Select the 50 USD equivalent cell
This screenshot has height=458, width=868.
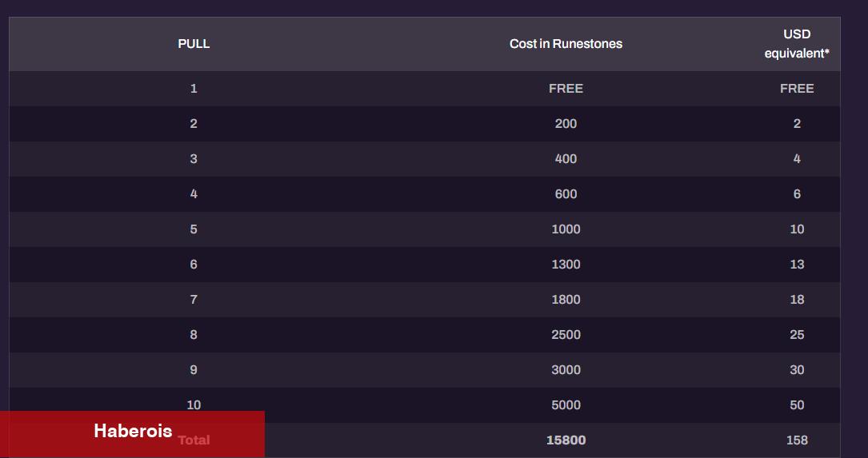[x=797, y=405]
